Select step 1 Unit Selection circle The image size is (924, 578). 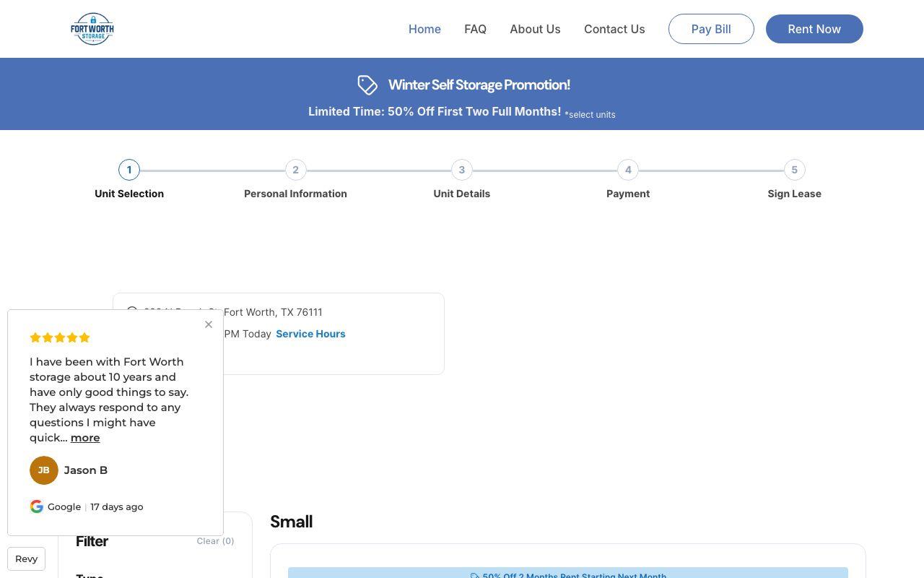(129, 170)
